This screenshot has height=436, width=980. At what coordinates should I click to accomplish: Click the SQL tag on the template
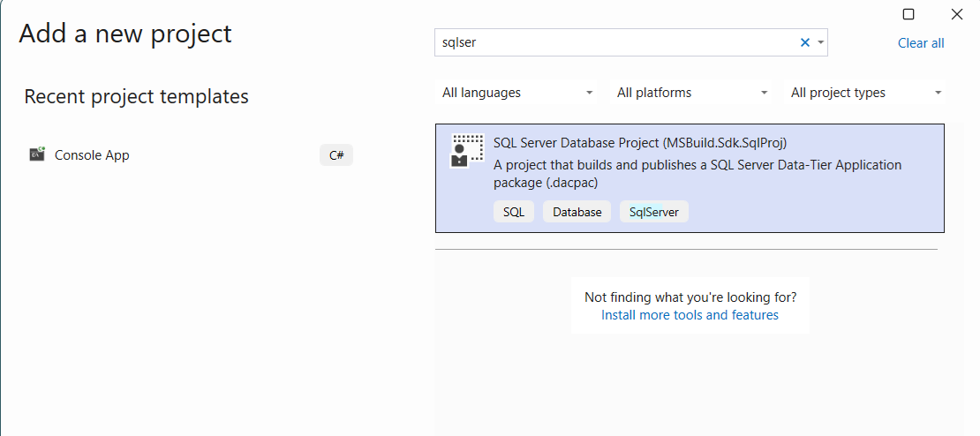(514, 212)
